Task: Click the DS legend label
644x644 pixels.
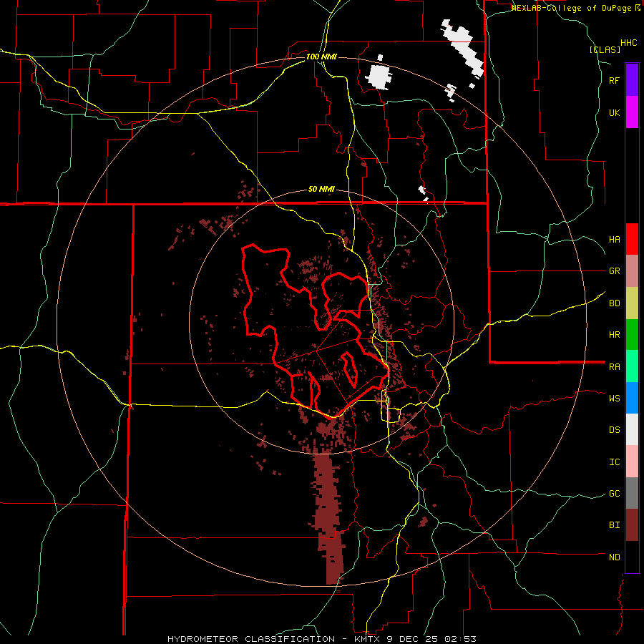Action: point(615,429)
